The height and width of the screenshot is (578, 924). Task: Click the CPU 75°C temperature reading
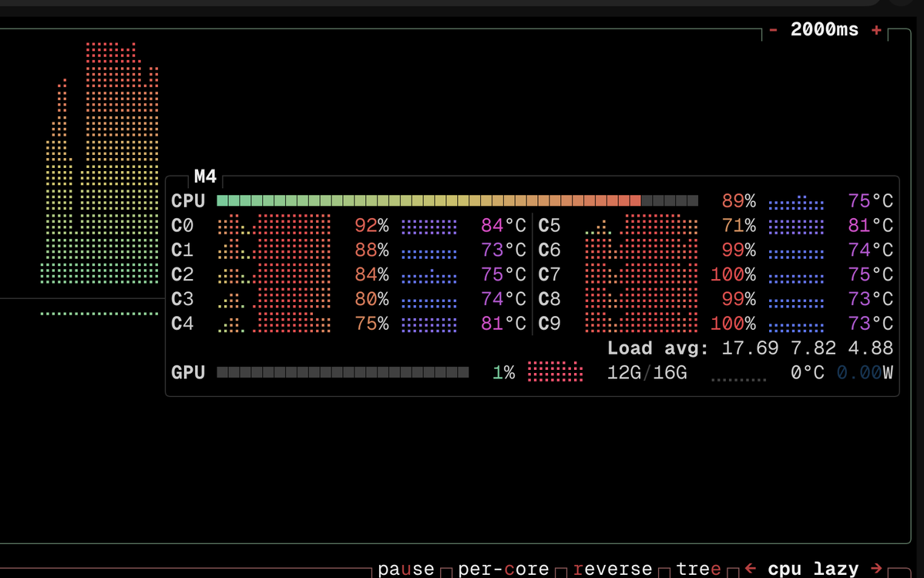[870, 201]
